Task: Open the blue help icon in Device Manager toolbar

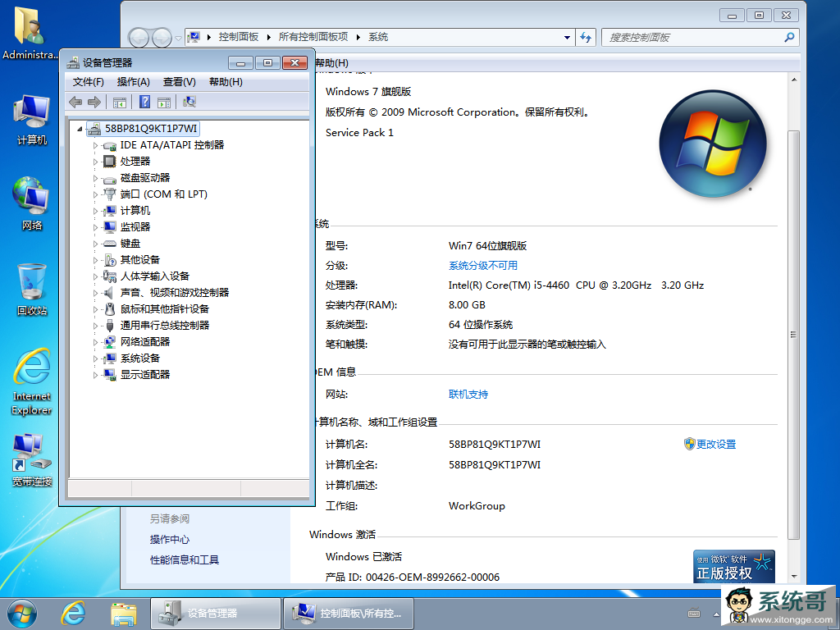Action: (144, 102)
